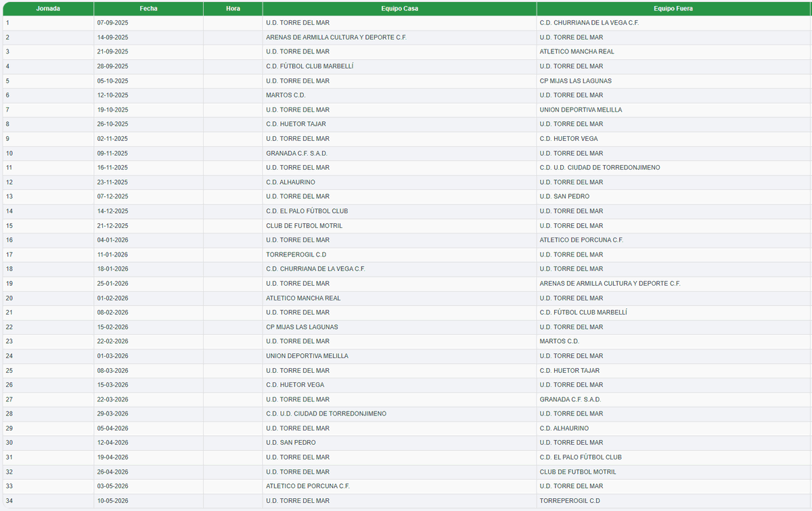The height and width of the screenshot is (511, 812).
Task: Click the Fecha column header
Action: coord(150,8)
